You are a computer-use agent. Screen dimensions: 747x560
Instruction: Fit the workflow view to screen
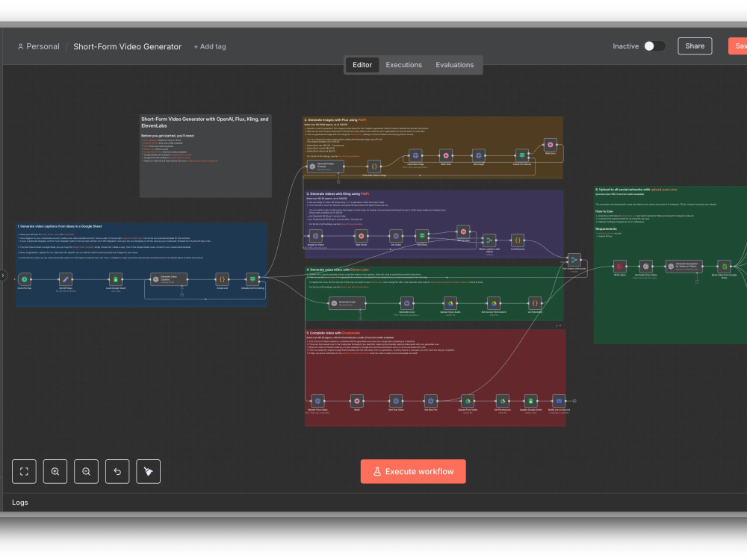click(25, 471)
